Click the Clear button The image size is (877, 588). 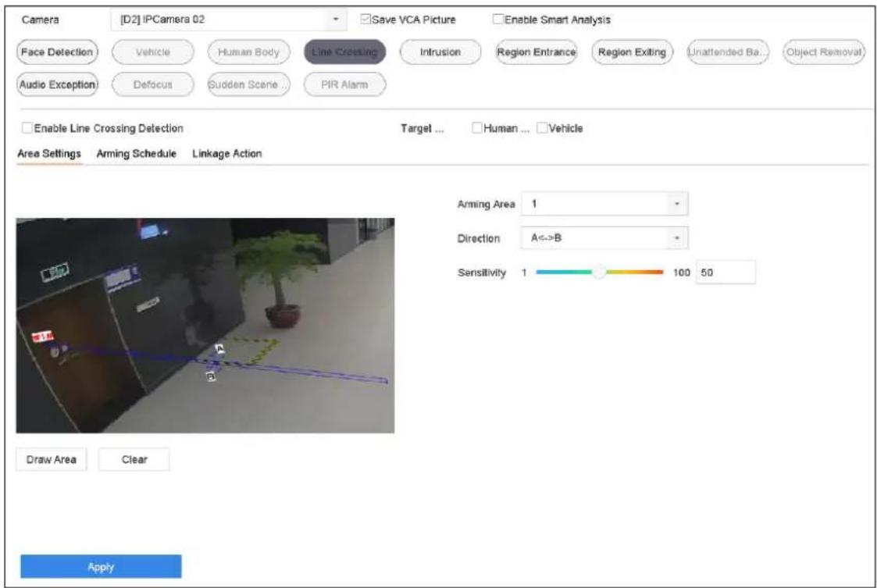[x=134, y=459]
